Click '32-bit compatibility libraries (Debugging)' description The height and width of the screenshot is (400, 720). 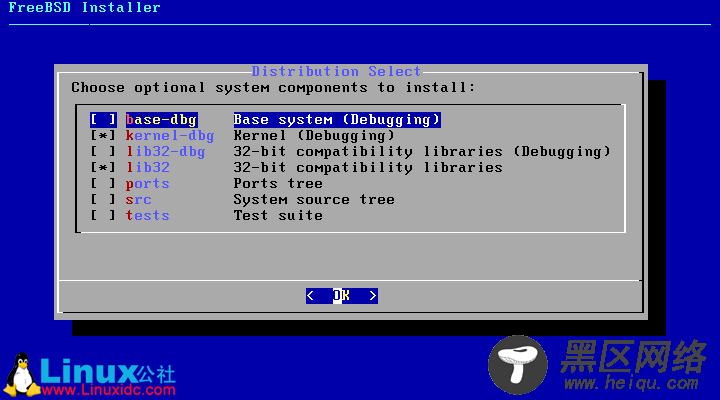(x=422, y=152)
